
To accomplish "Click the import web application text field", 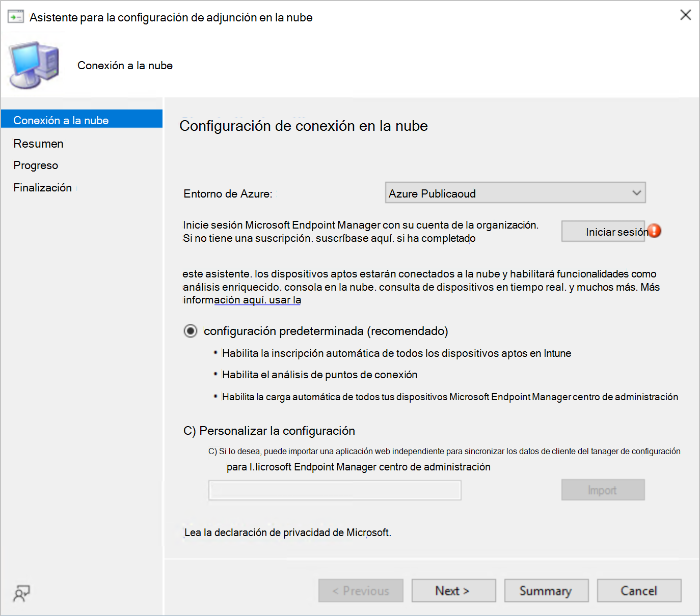I will 334,490.
